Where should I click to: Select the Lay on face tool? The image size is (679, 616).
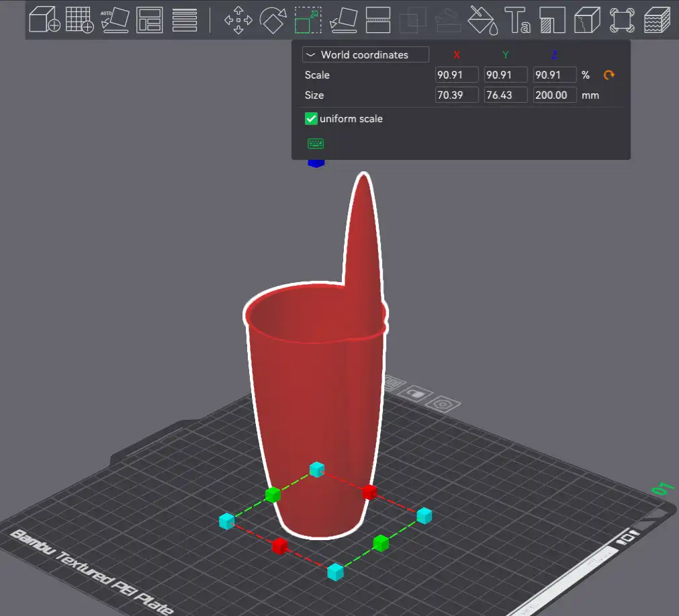coord(343,19)
